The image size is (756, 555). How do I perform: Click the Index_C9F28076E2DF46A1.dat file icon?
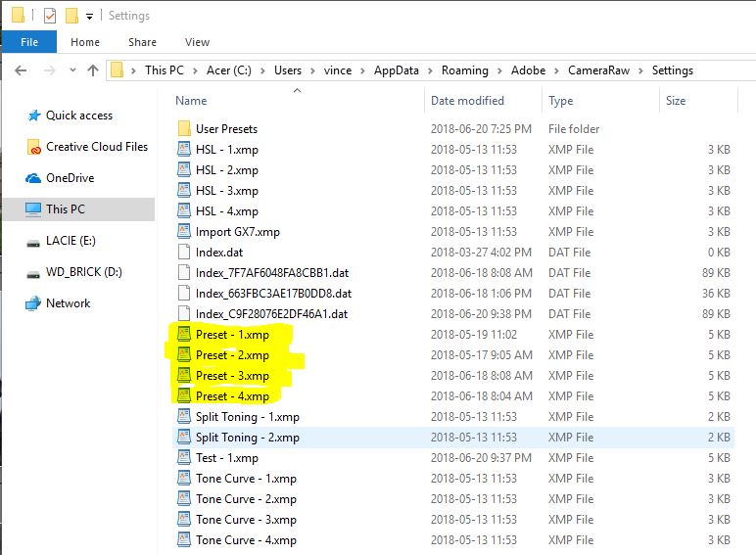pos(184,313)
